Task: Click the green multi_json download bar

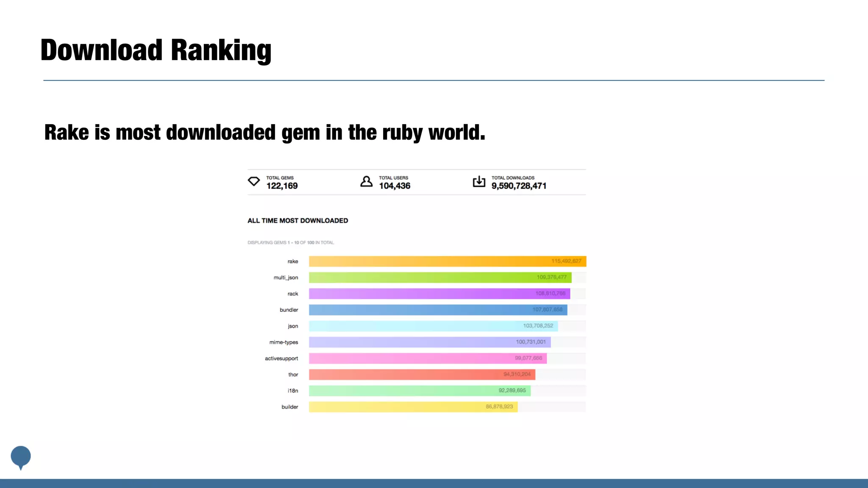Action: pos(440,277)
